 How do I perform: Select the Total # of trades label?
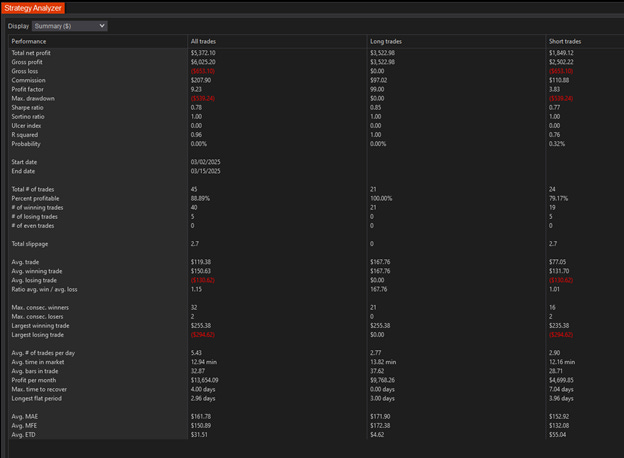point(33,189)
